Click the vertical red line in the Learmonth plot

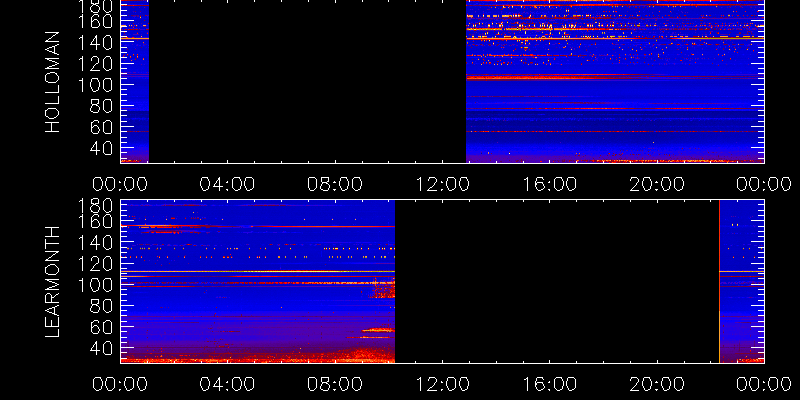coord(719,281)
